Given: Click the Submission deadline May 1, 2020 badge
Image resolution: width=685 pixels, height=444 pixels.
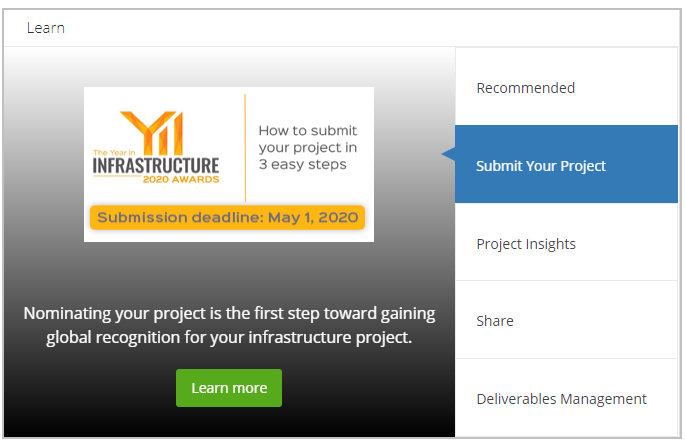Looking at the screenshot, I should click(x=228, y=217).
